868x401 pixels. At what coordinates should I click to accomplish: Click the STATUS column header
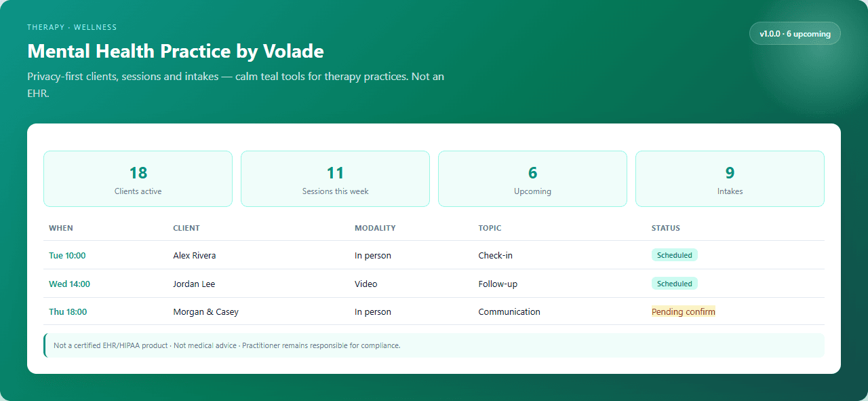(666, 228)
